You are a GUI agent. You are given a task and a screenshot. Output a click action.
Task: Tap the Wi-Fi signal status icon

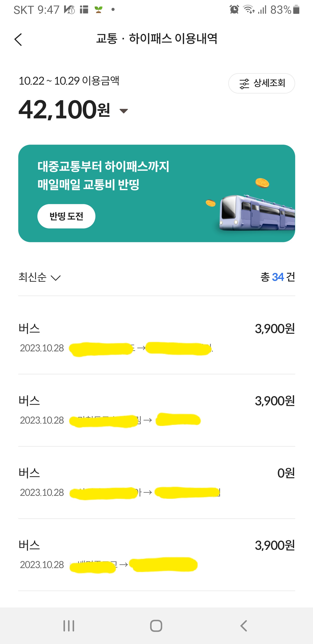(x=249, y=10)
